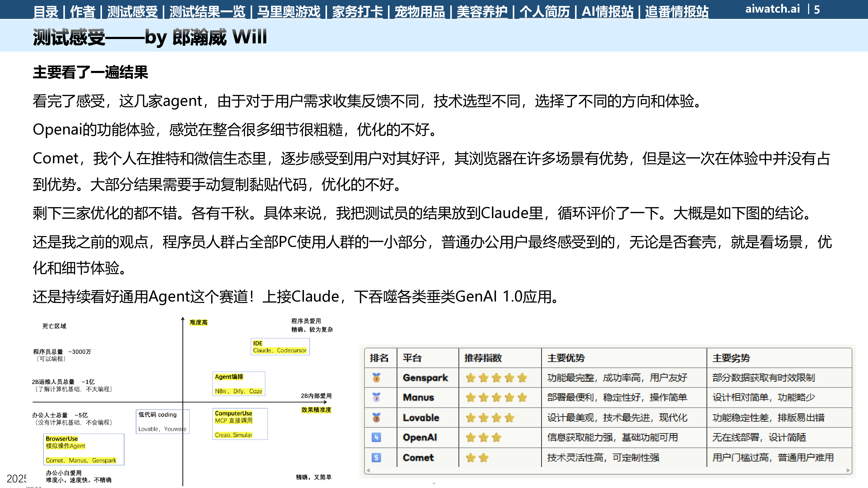Click Lovable platform name cell
868x488 pixels.
pyautogui.click(x=421, y=418)
